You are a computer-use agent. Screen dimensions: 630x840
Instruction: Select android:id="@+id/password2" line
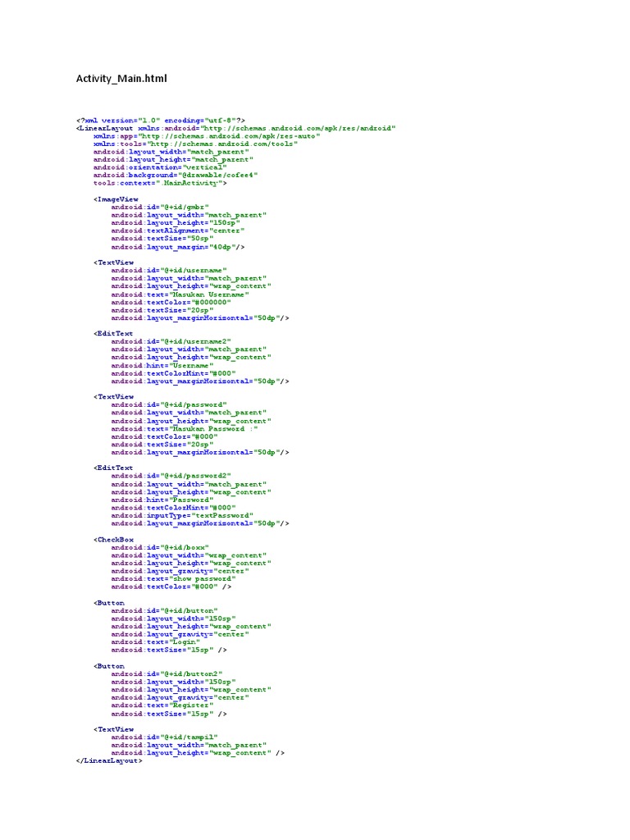click(171, 476)
